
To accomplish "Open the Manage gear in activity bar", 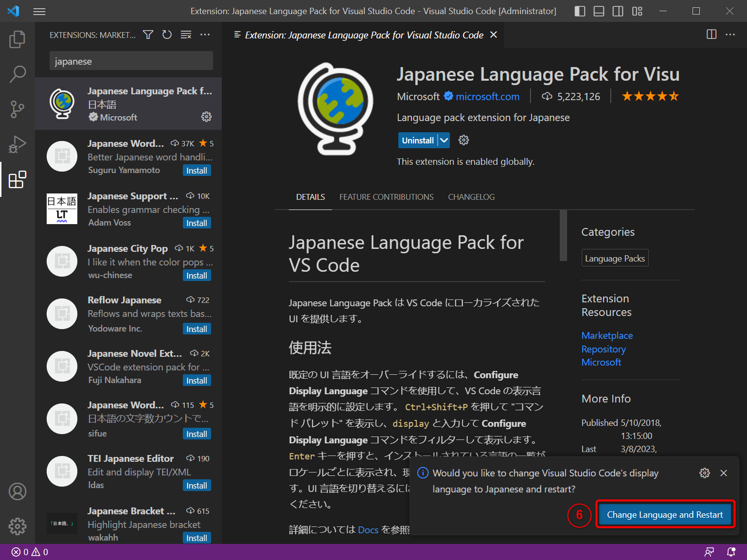I will [18, 526].
